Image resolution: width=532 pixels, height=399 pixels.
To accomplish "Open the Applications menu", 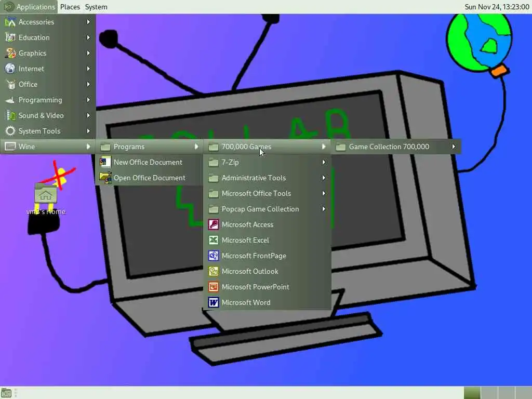I will pyautogui.click(x=29, y=7).
